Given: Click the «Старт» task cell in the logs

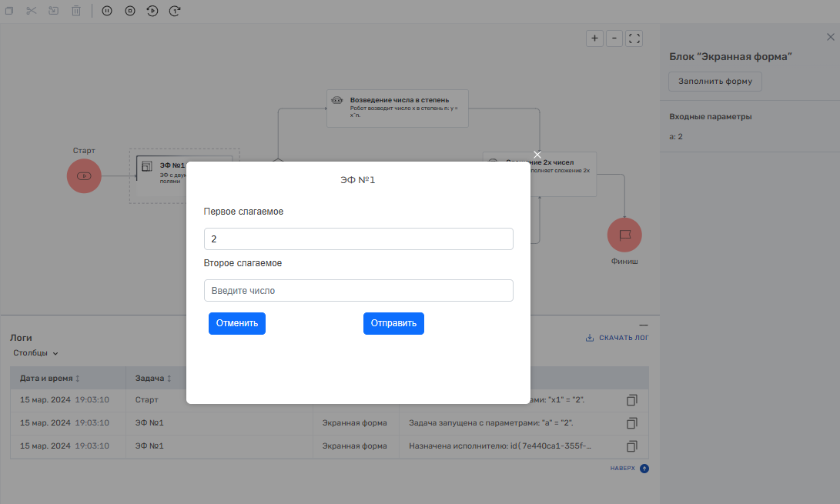Looking at the screenshot, I should (x=147, y=400).
